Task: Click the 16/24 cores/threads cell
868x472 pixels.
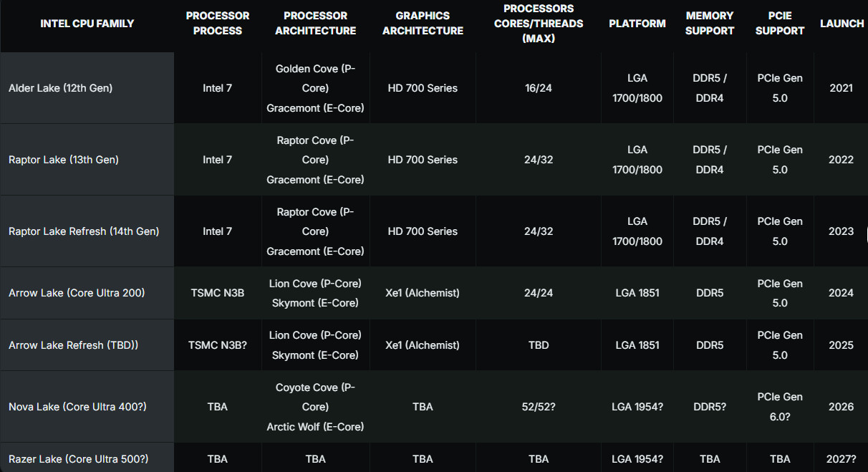Action: [x=539, y=88]
